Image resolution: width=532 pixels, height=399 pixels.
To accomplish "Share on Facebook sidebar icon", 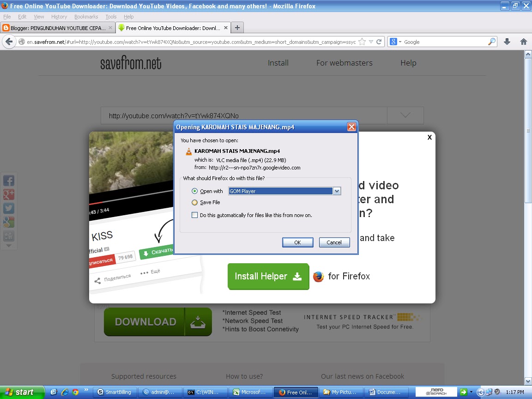I will point(8,181).
